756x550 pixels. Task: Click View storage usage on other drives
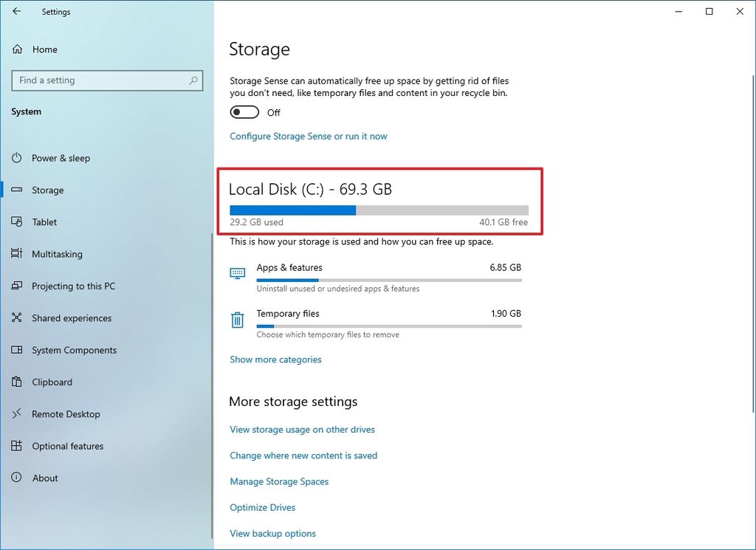click(x=302, y=429)
